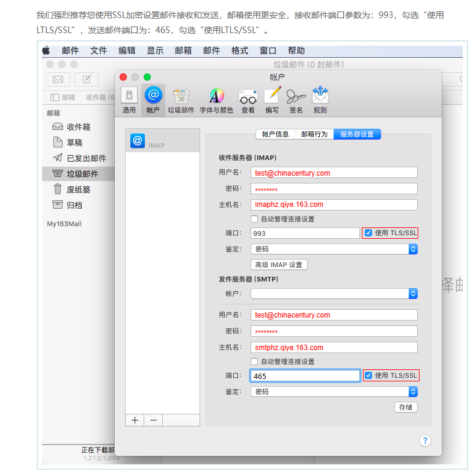The height and width of the screenshot is (474, 476).
Task: Open the Mailbox (邮箱) menu
Action: (183, 51)
